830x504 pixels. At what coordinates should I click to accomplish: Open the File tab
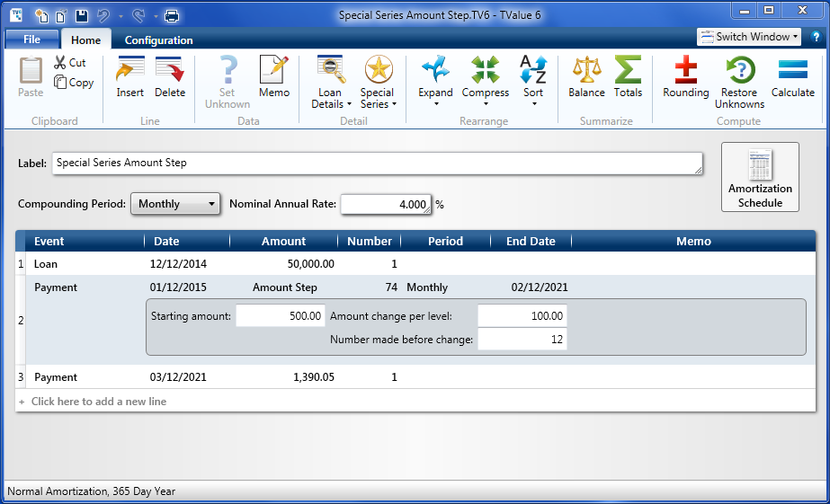[31, 40]
